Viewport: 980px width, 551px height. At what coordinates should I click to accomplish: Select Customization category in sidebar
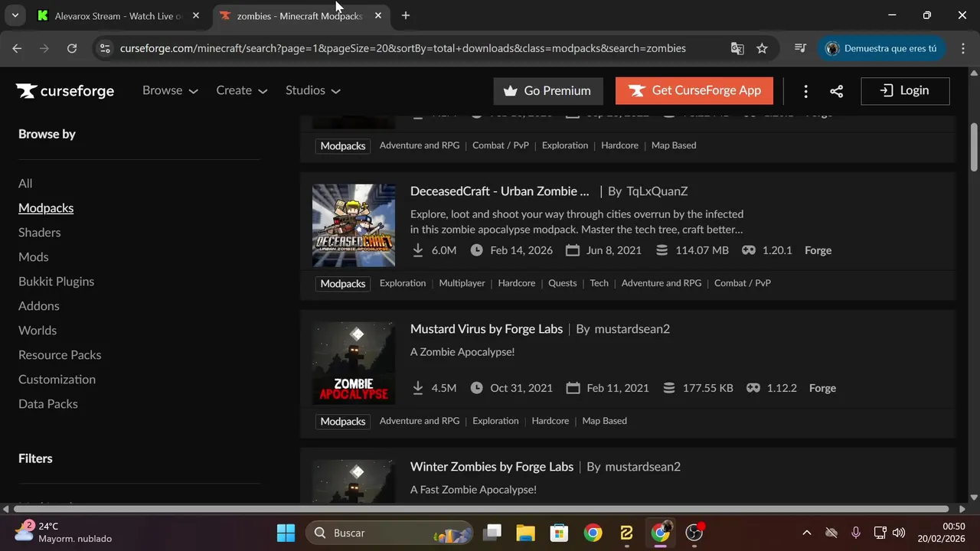point(57,380)
